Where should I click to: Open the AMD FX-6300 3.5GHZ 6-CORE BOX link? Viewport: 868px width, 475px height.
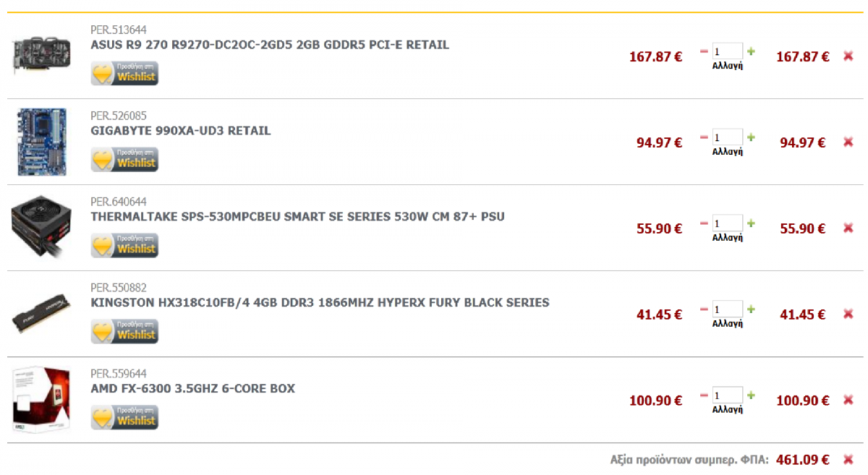(x=193, y=389)
